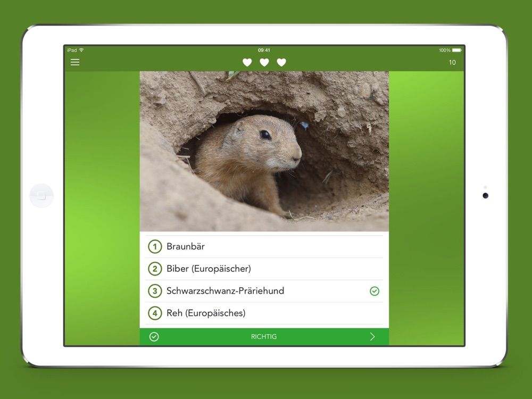Click the battery status icon
532x399 pixels.
coord(456,50)
